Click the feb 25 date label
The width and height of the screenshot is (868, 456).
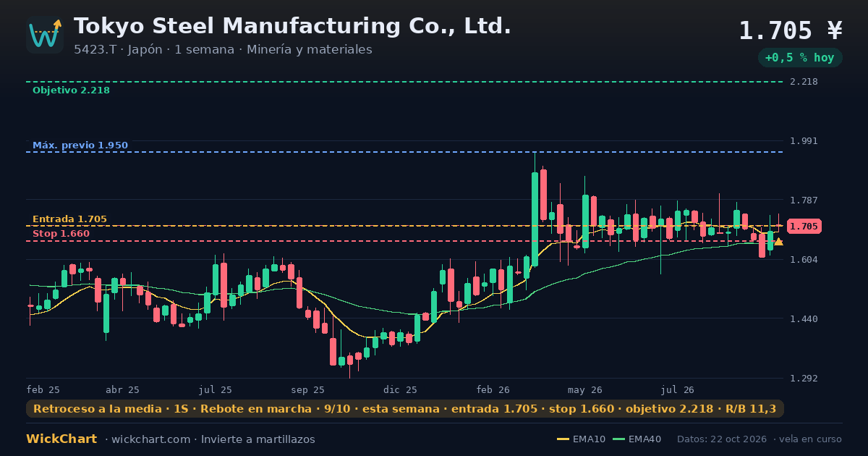point(43,390)
